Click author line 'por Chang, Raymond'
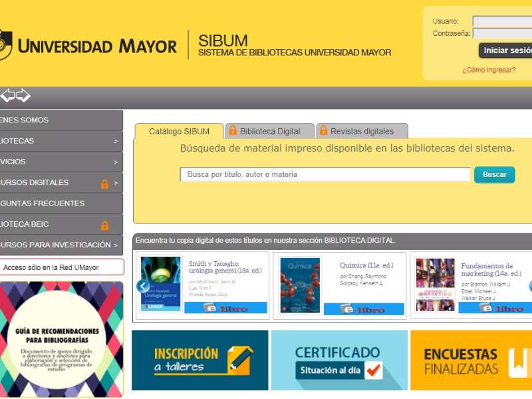This screenshot has height=399, width=532. click(363, 277)
